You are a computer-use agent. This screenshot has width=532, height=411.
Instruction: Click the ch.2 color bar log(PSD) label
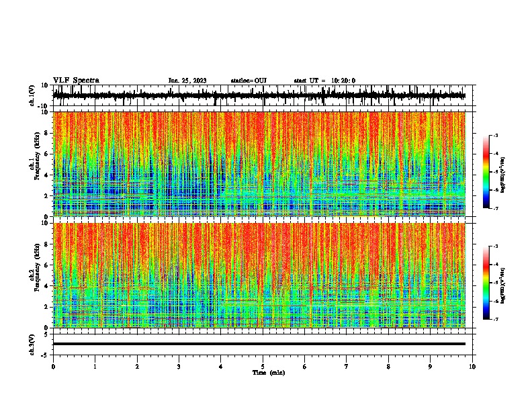click(502, 285)
